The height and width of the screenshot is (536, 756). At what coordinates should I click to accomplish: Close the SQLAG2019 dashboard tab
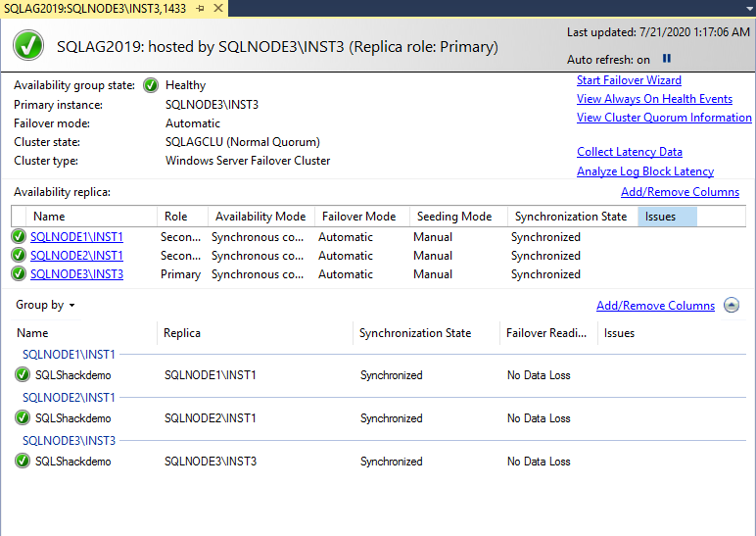pos(217,8)
